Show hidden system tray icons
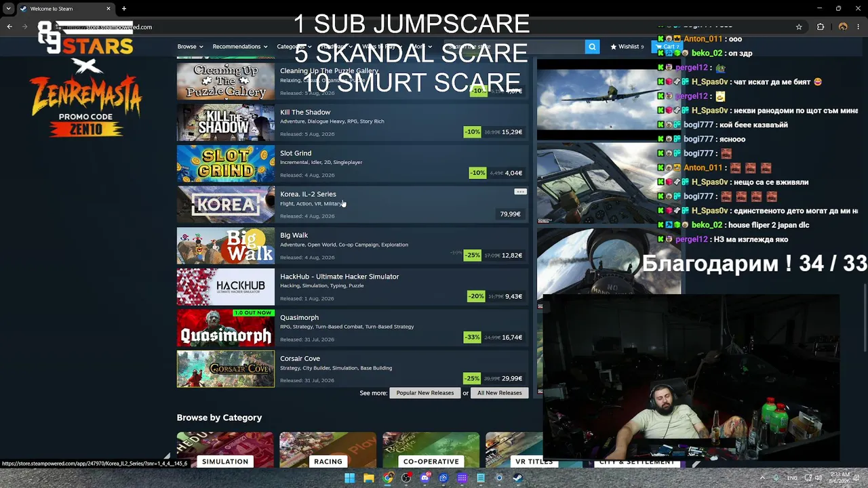The height and width of the screenshot is (488, 868). coord(762,478)
